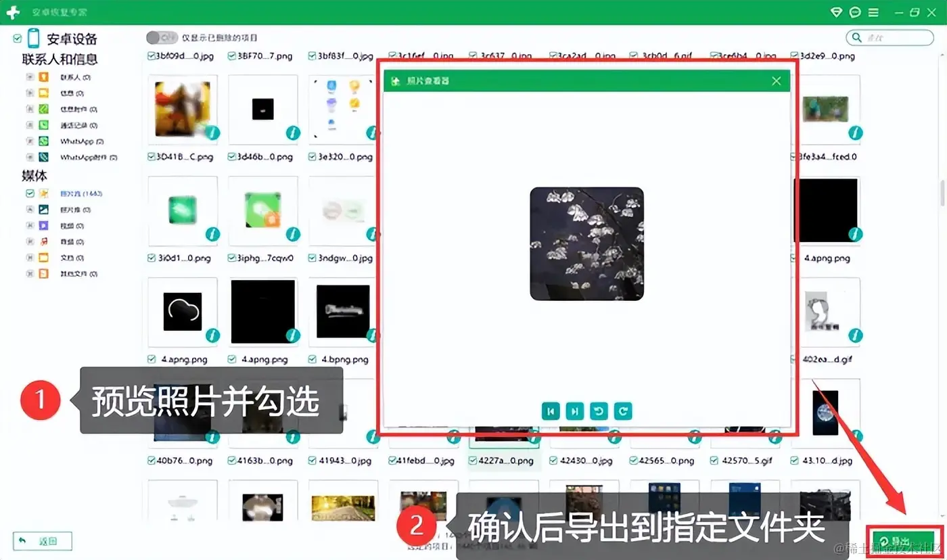
Task: Rotate the previewed photo clockwise
Action: [622, 411]
